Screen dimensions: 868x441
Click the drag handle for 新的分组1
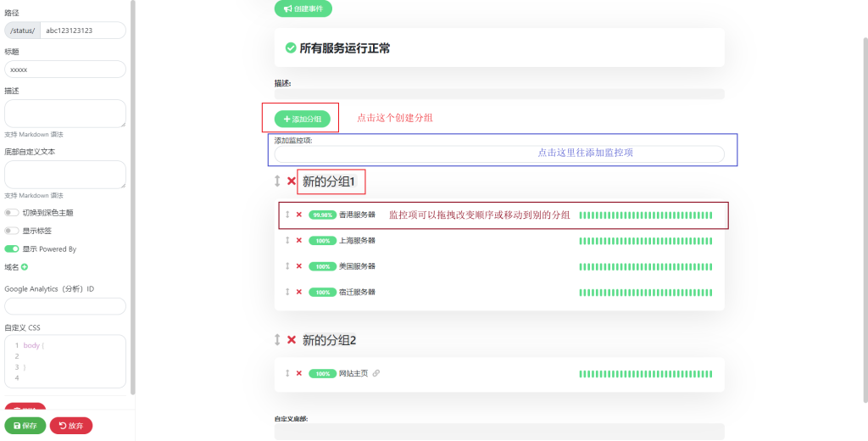point(277,181)
